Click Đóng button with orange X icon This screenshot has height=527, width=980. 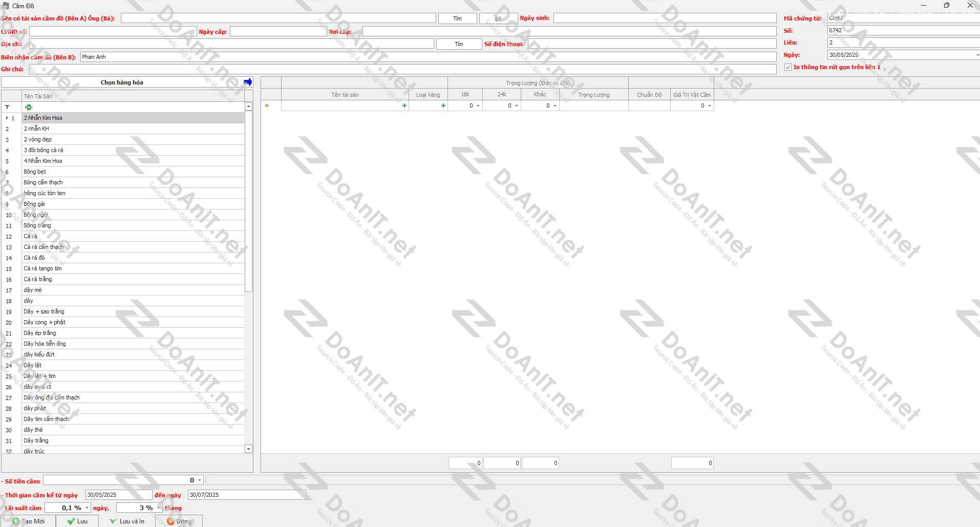click(179, 521)
